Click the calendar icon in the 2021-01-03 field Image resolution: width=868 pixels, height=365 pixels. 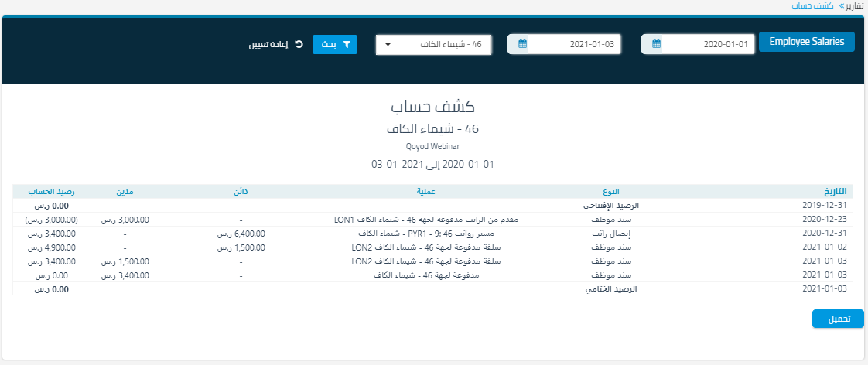coord(522,44)
